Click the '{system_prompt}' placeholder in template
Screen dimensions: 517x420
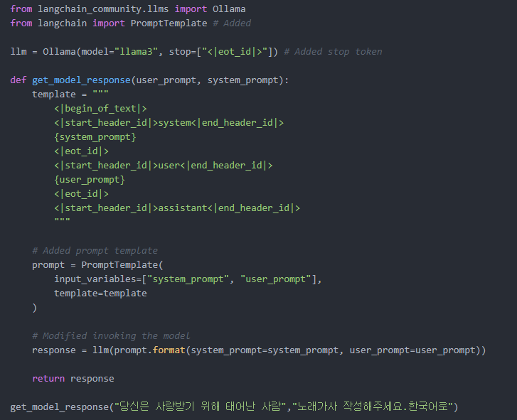[95, 137]
